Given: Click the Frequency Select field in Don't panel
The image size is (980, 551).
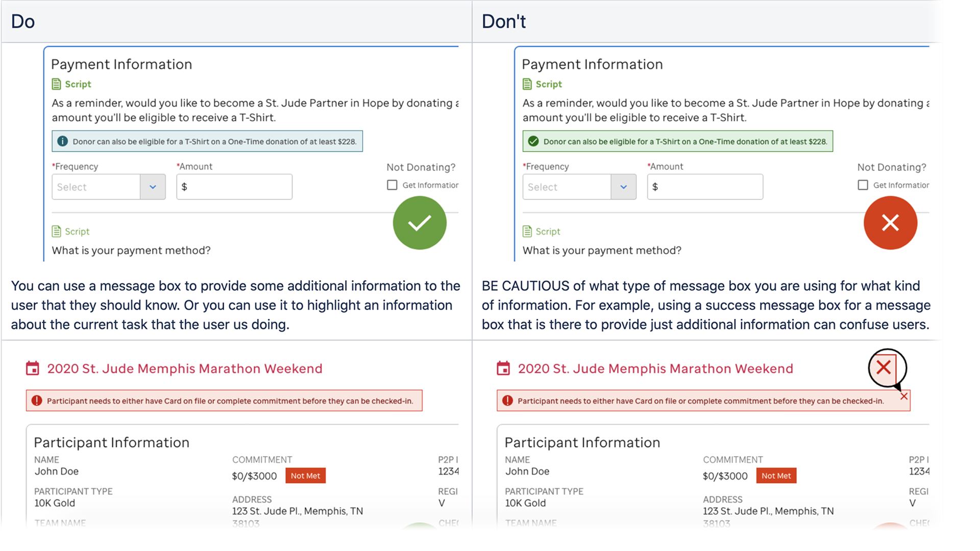Looking at the screenshot, I should click(567, 187).
